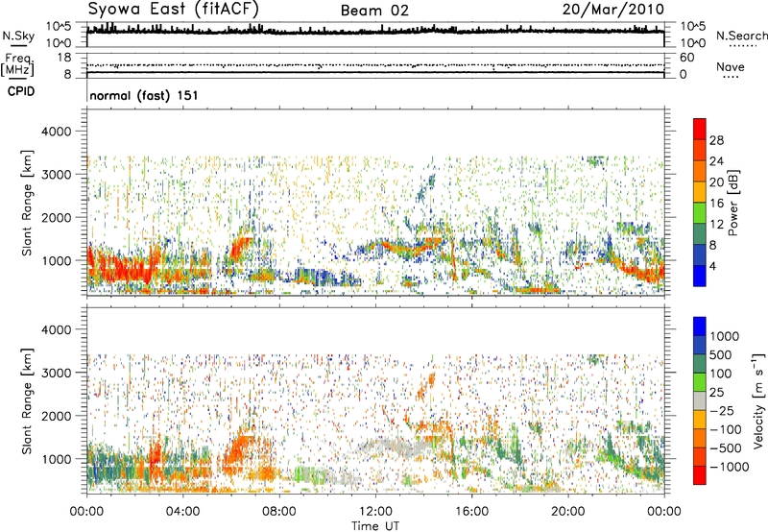Select the 'Freq. [MHz]' axis label
Screen dimensions: 768x532
point(17,64)
